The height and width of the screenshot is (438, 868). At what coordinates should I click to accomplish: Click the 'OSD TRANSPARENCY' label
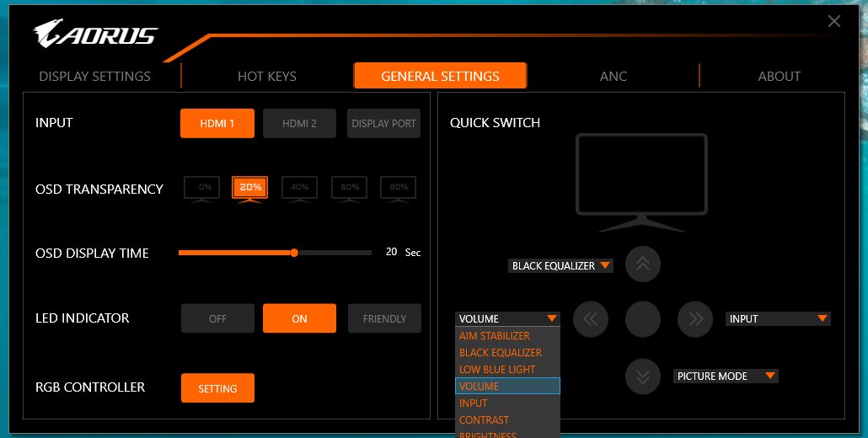pyautogui.click(x=99, y=190)
